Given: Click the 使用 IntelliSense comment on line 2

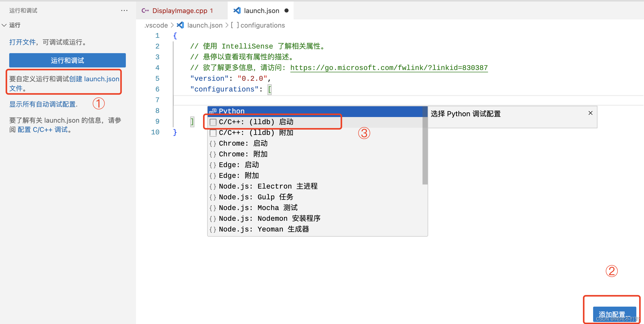Looking at the screenshot, I should click(x=258, y=46).
